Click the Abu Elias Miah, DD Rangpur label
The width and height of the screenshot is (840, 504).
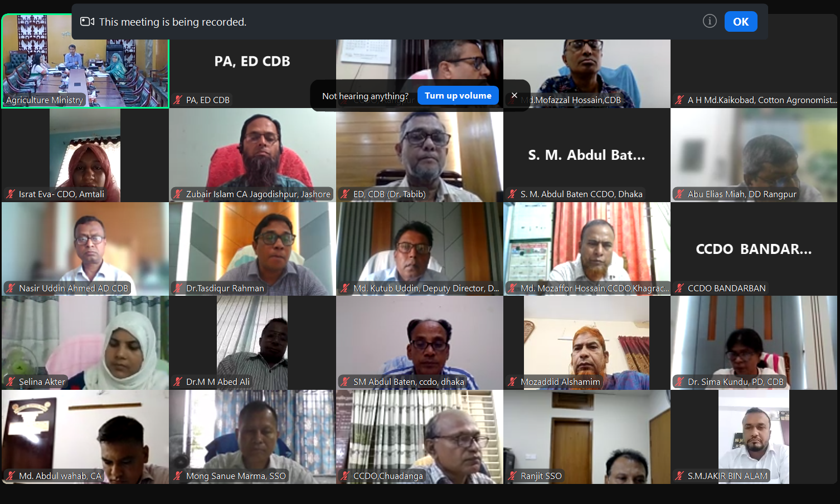[x=742, y=194]
